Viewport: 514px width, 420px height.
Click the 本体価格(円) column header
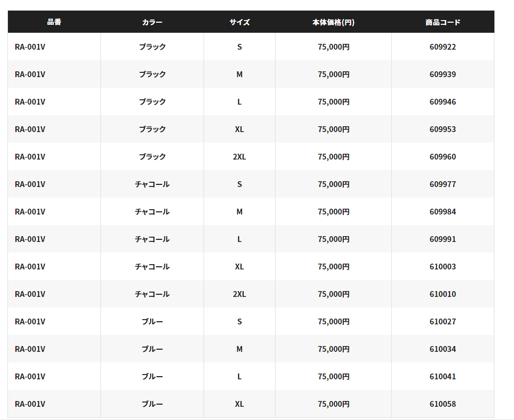click(333, 22)
